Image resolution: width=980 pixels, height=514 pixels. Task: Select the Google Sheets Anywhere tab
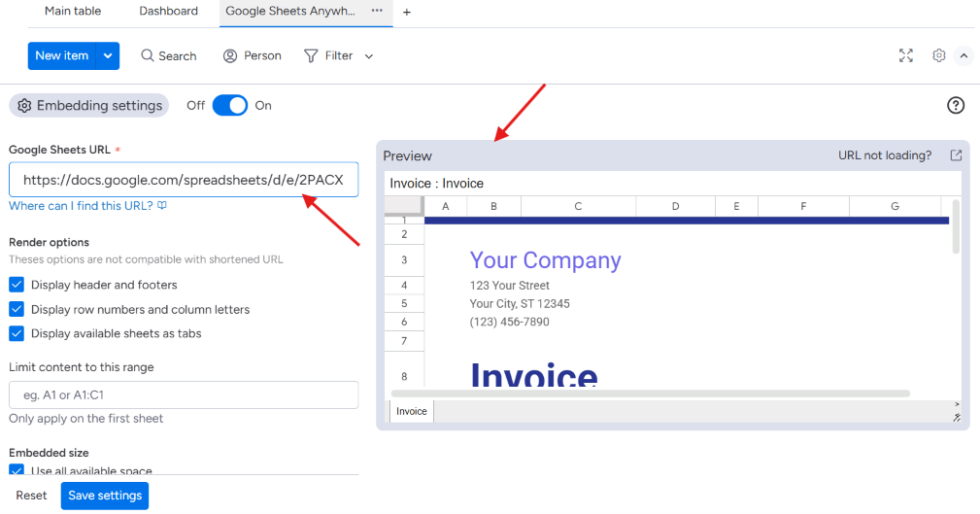(x=290, y=12)
